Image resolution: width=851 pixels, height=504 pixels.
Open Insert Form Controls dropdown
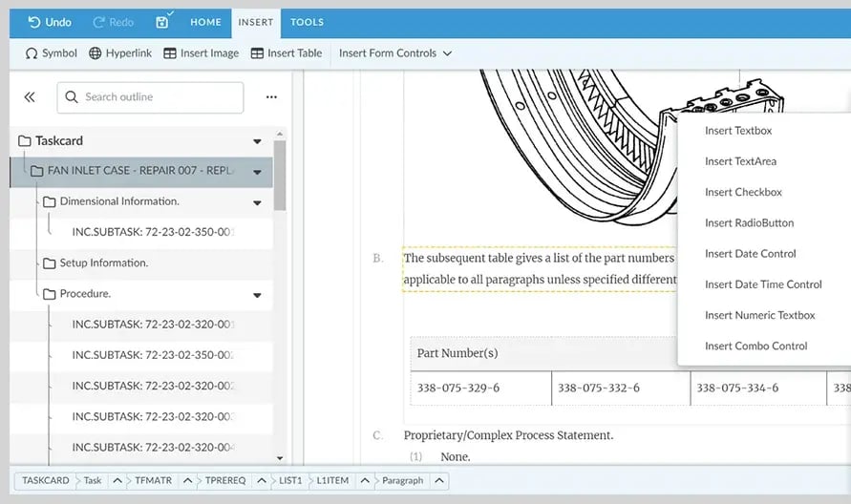coord(394,53)
